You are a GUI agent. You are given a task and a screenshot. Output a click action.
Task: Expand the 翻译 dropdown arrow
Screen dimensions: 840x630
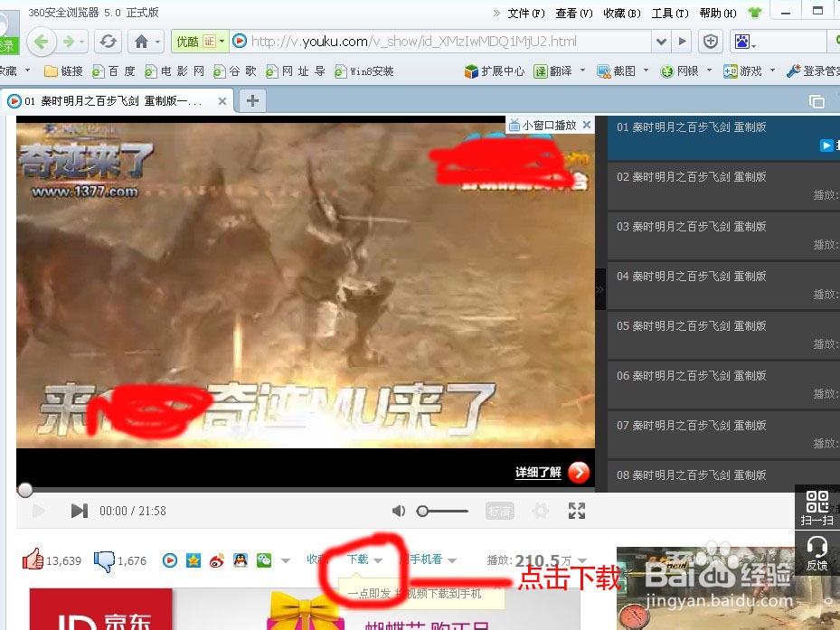(x=582, y=71)
